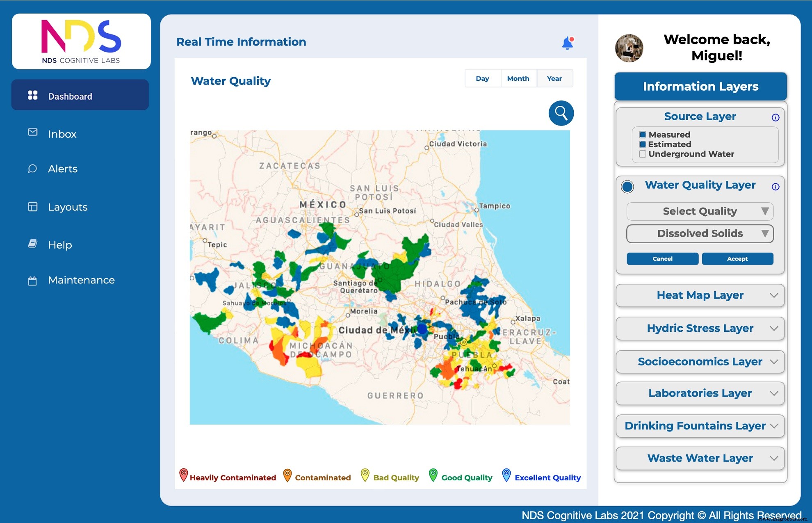Click the Water Quality Layer info icon
This screenshot has width=812, height=523.
(x=776, y=187)
